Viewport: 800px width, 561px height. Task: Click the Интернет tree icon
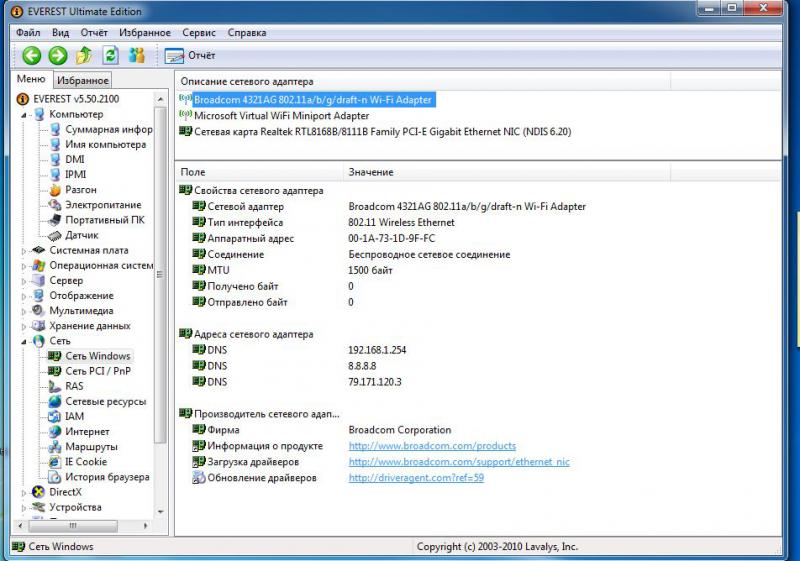point(55,432)
